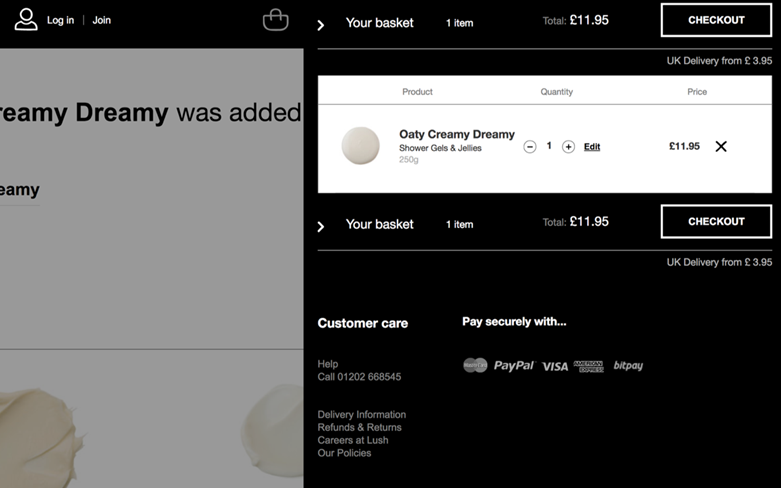The width and height of the screenshot is (781, 488).
Task: Click 'Shower Gels & Jellies' category text
Action: 440,148
